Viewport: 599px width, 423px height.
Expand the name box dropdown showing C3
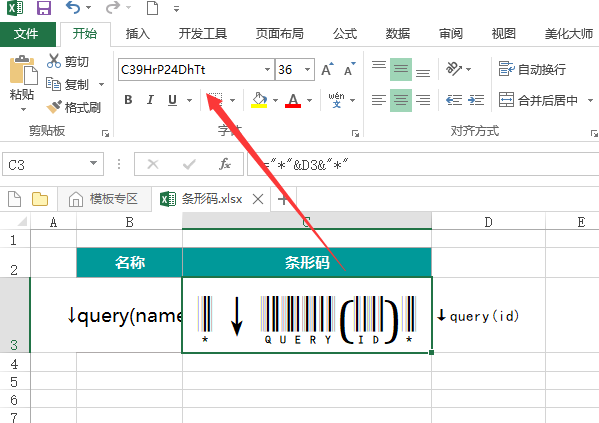[93, 164]
